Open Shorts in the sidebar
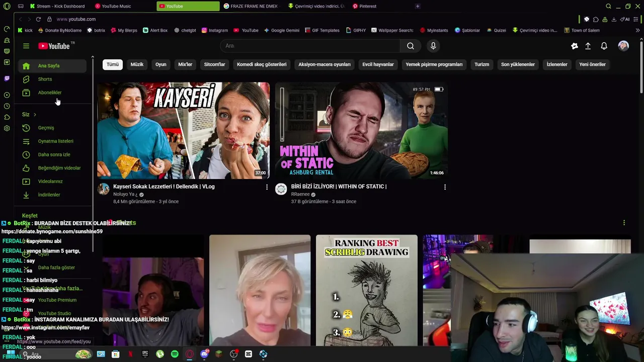This screenshot has width=644, height=362. pos(52,79)
